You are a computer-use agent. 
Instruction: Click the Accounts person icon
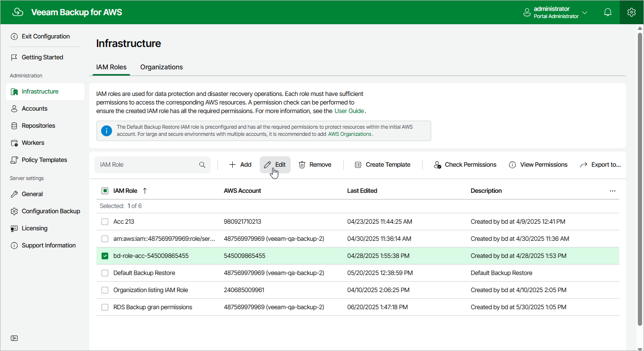click(14, 109)
